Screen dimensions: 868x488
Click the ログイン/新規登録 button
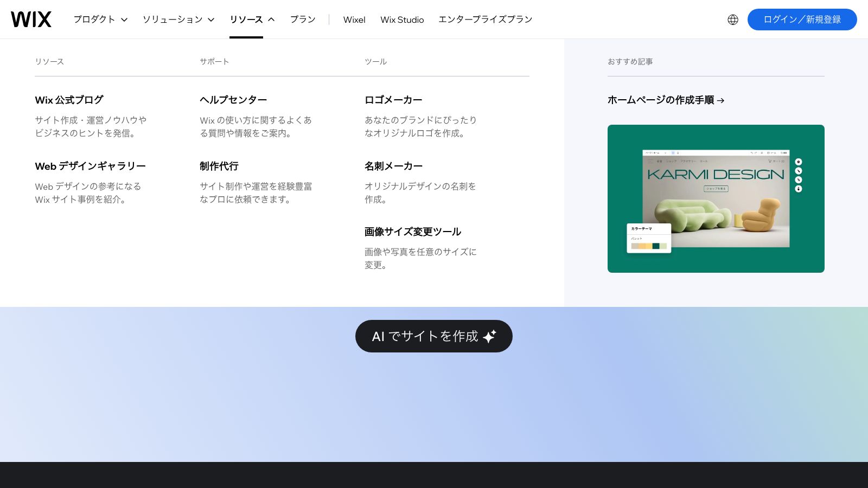tap(802, 20)
